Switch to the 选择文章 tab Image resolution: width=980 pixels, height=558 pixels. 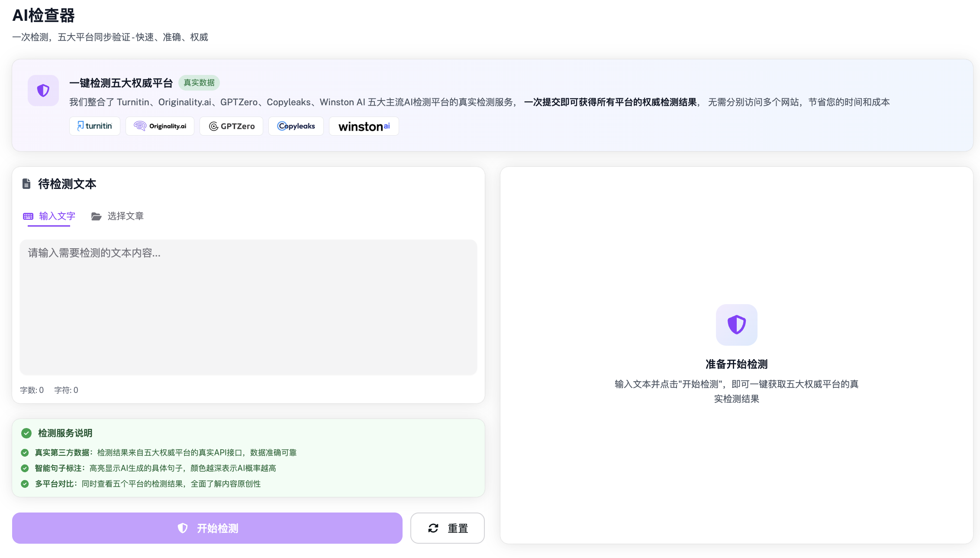pyautogui.click(x=126, y=216)
